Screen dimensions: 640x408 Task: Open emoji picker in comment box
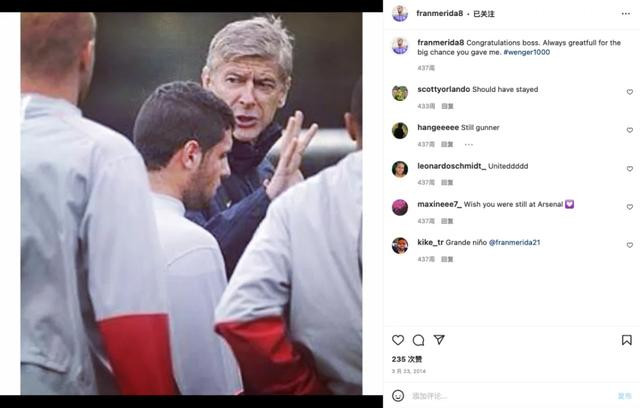[x=398, y=395]
